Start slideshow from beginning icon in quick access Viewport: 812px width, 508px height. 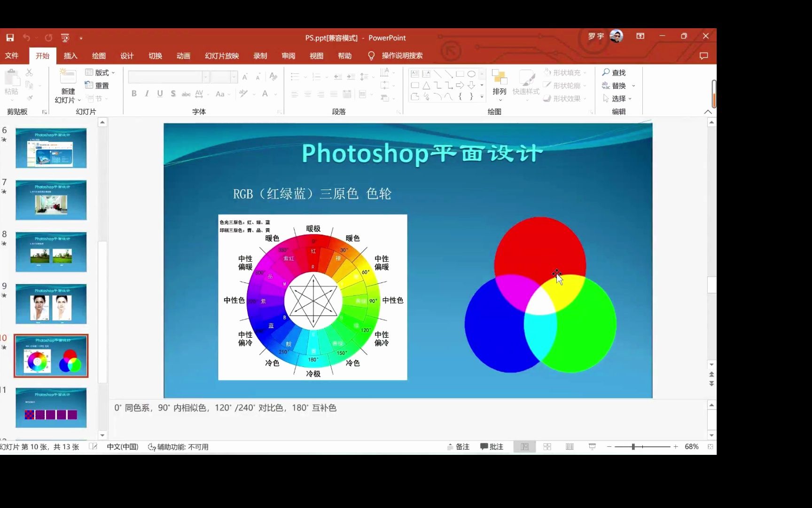click(65, 38)
